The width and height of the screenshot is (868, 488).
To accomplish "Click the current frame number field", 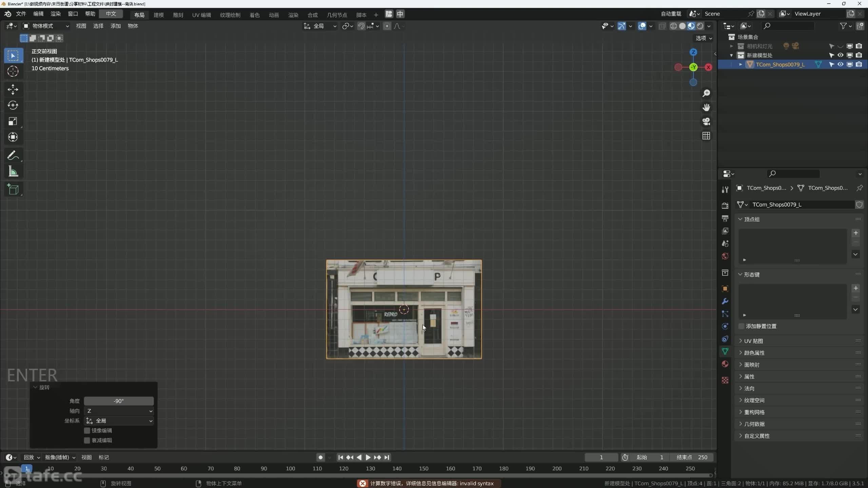I will pyautogui.click(x=601, y=457).
